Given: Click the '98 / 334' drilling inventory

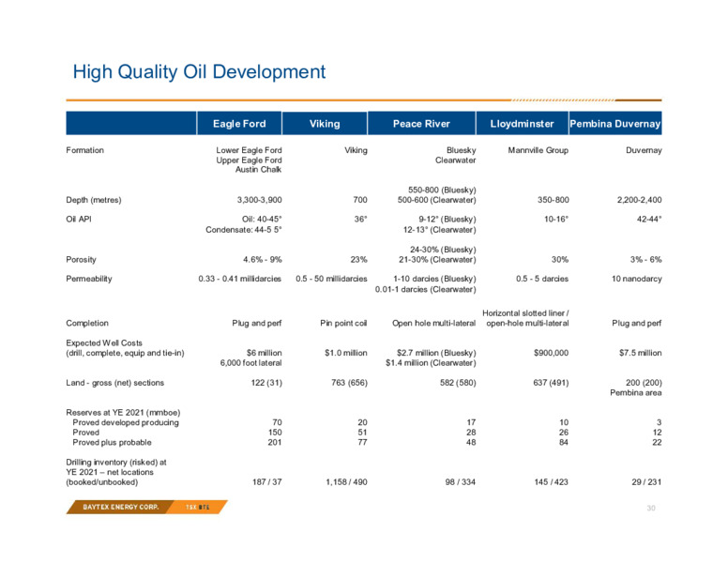Looking at the screenshot, I should 461,482.
